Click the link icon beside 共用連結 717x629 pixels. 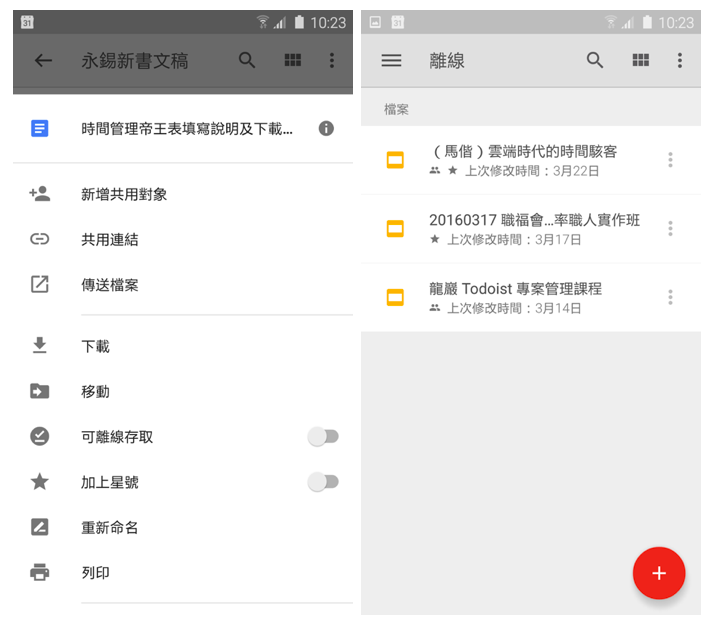pos(40,239)
